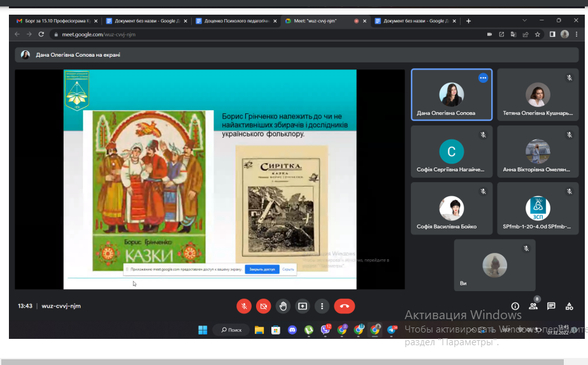
Task: Switch to the Gmail 'Борг за 15.10' tab
Action: coord(57,21)
